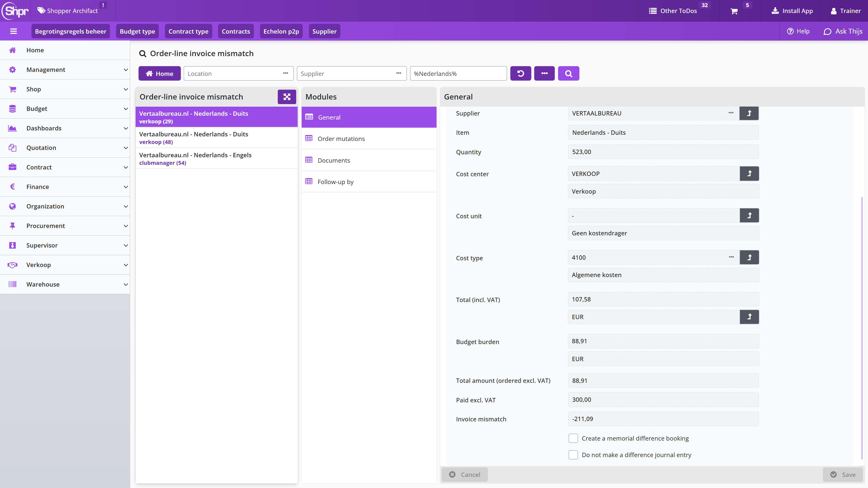The width and height of the screenshot is (868, 488).
Task: Click the Home button beside Location
Action: [x=159, y=73]
